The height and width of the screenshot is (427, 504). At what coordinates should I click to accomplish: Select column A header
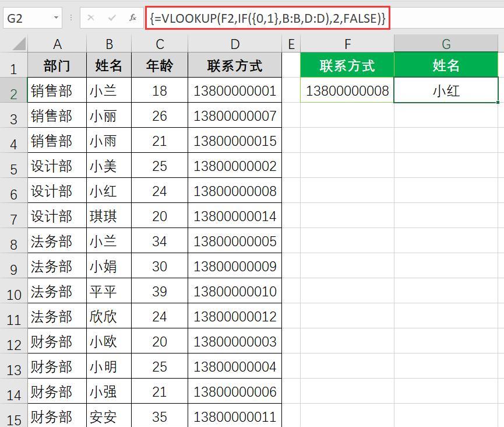pyautogui.click(x=57, y=44)
